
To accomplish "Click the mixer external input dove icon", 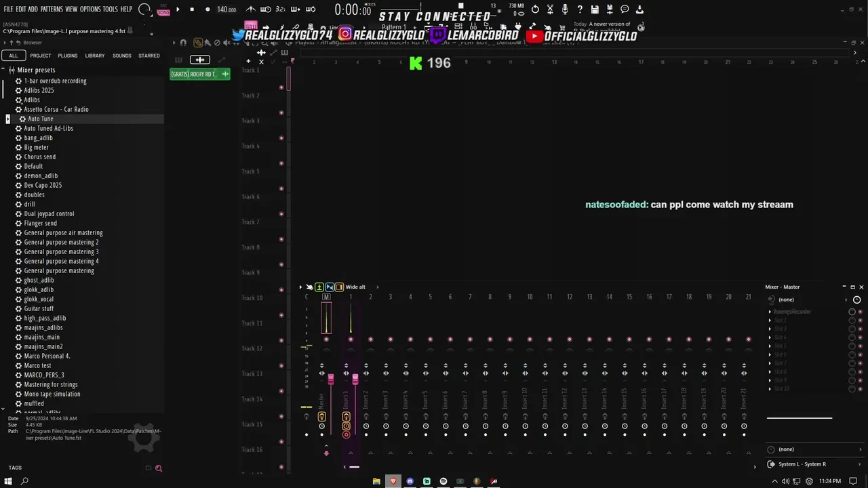I will (309, 287).
